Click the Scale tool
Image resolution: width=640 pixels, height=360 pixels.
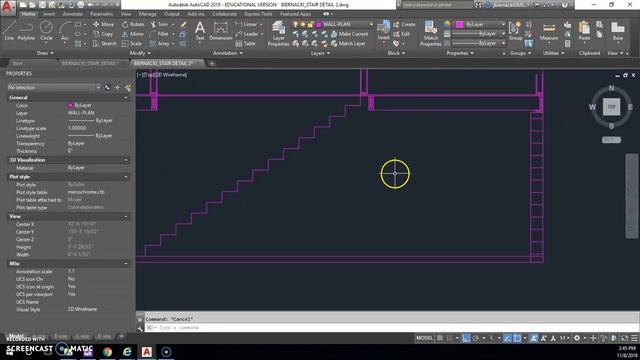tap(131, 44)
